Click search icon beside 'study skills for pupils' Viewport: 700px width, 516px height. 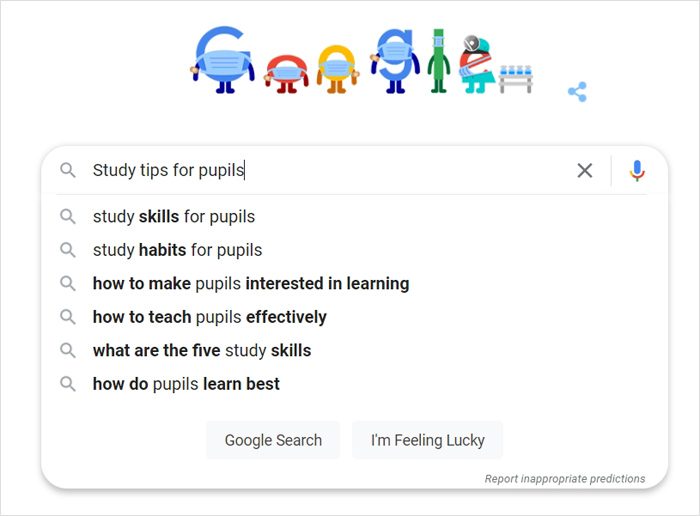(68, 216)
